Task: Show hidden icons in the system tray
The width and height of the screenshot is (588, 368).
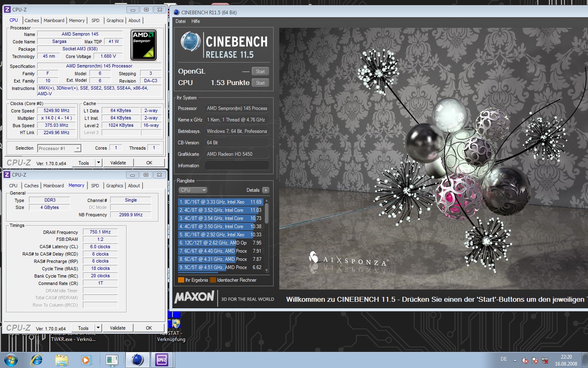Action: click(x=515, y=360)
